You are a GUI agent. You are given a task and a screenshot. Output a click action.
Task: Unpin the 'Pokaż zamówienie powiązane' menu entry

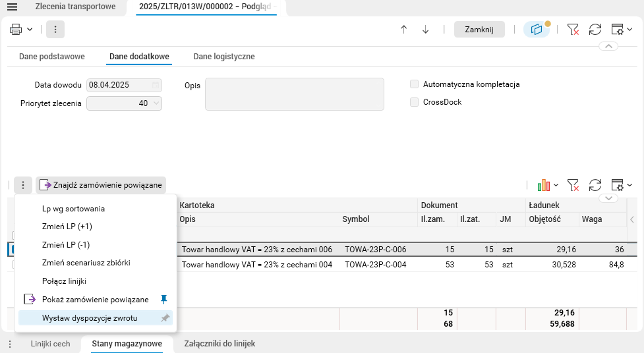coord(165,300)
